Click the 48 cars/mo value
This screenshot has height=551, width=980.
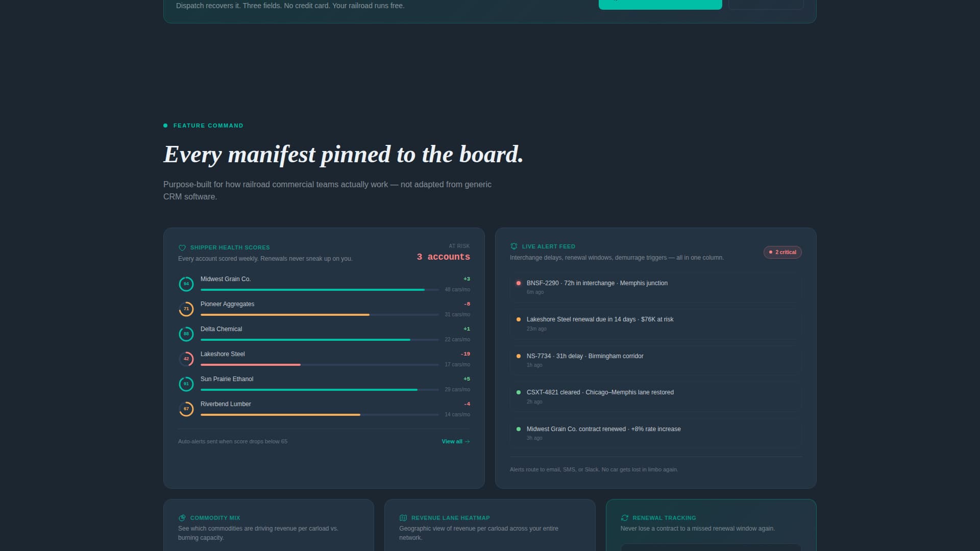pyautogui.click(x=457, y=290)
